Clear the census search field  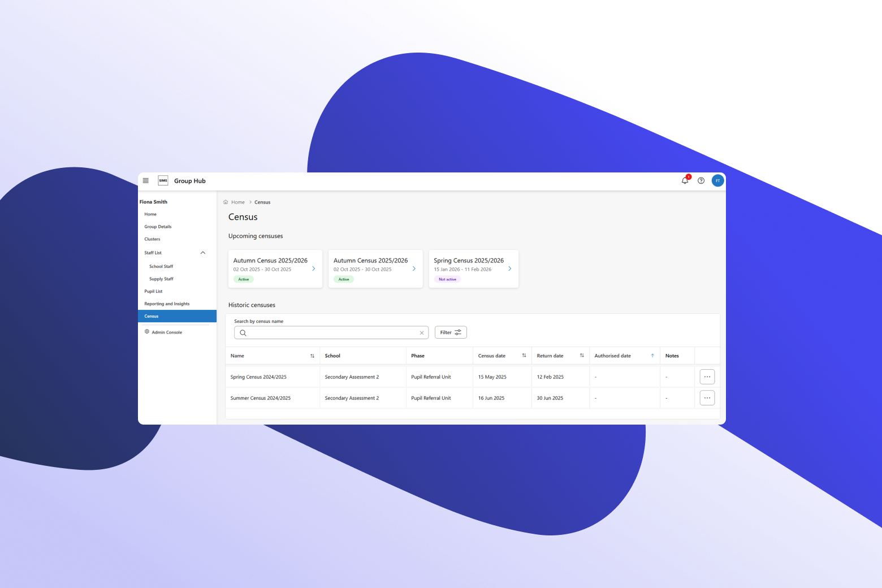[422, 333]
